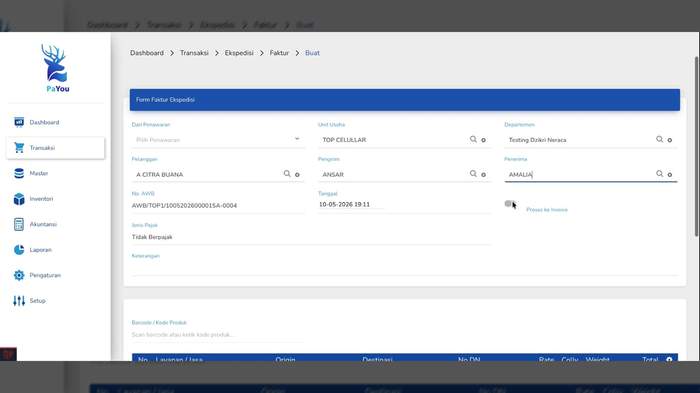Click the add row icon in table header
The image size is (700, 393).
(669, 359)
